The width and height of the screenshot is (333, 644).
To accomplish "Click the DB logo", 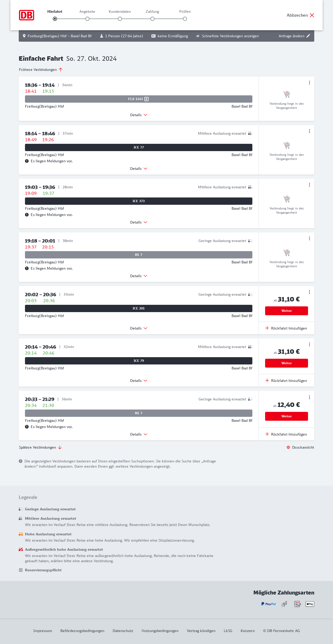I will (x=27, y=15).
